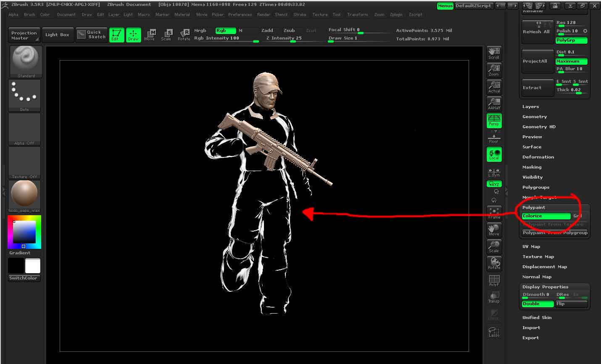Open Light Box

click(x=58, y=35)
